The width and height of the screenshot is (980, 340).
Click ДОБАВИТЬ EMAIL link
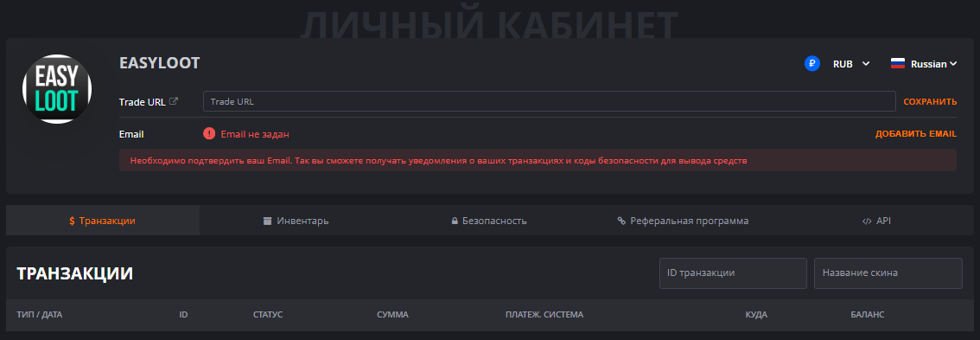pyautogui.click(x=916, y=134)
